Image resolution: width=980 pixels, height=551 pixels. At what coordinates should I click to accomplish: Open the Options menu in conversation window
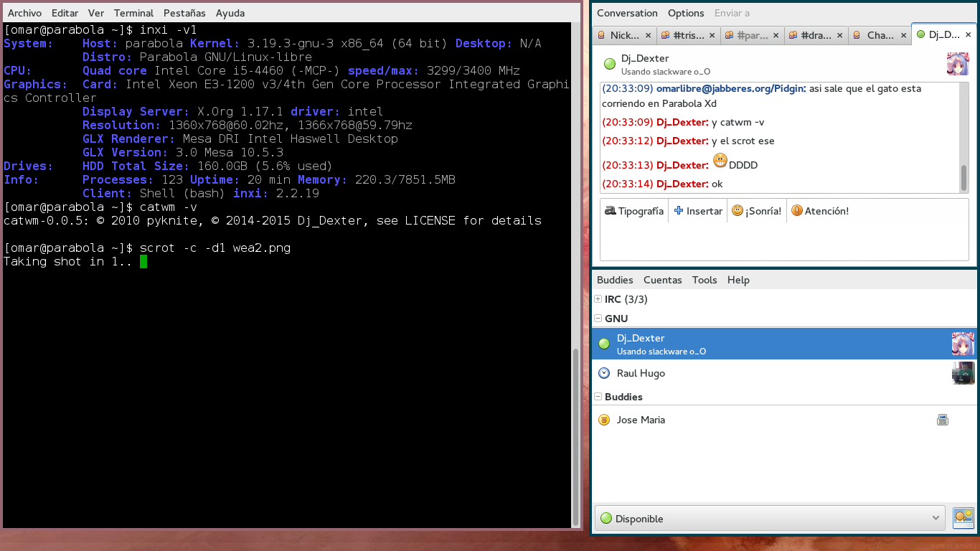tap(686, 13)
